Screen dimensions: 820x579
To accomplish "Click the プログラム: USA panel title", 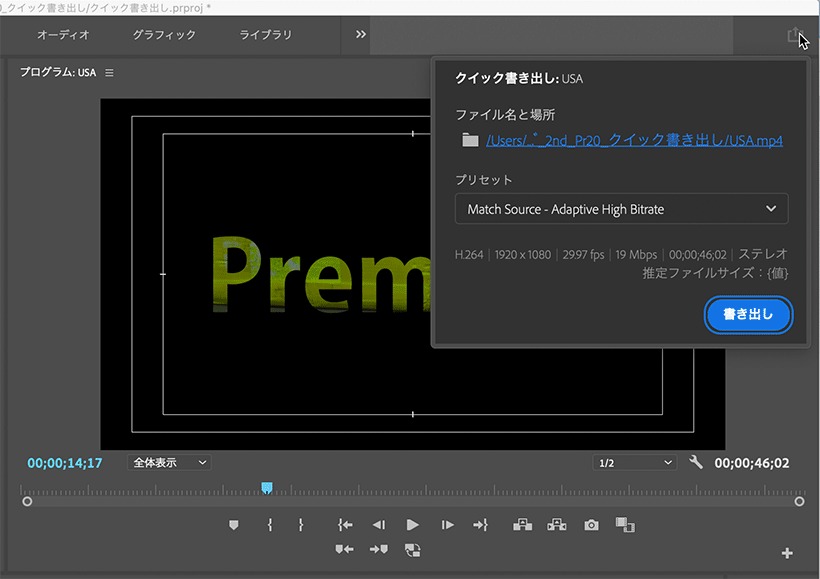I will pyautogui.click(x=58, y=72).
